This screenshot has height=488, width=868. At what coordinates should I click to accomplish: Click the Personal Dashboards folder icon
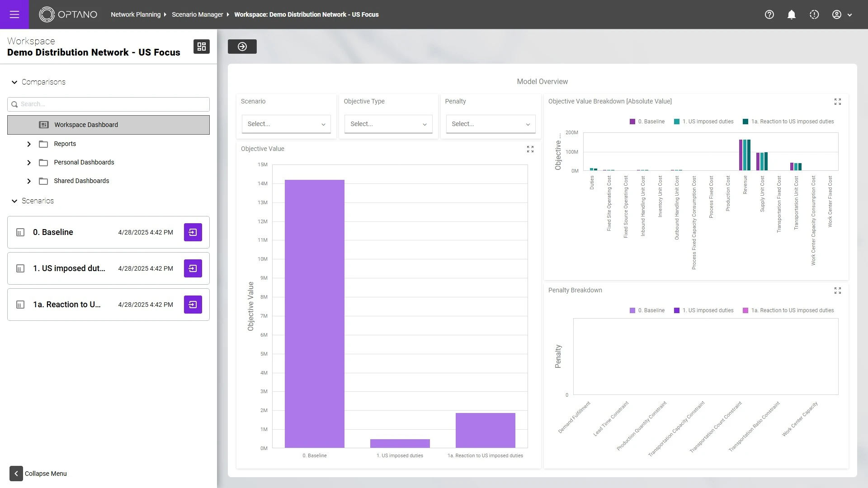click(43, 162)
